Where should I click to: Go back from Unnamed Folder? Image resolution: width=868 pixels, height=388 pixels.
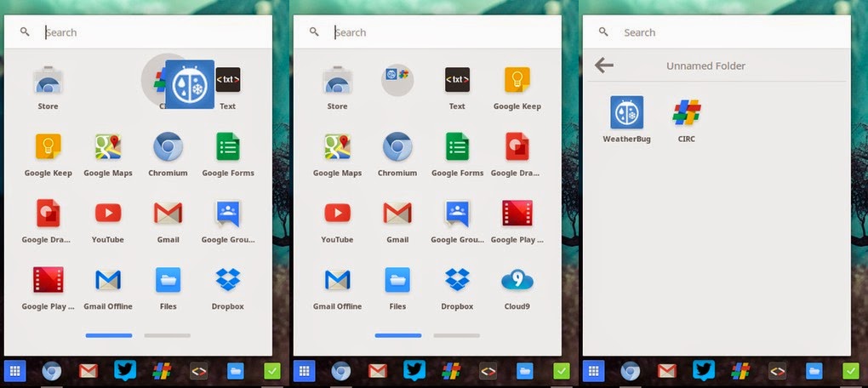click(x=604, y=66)
